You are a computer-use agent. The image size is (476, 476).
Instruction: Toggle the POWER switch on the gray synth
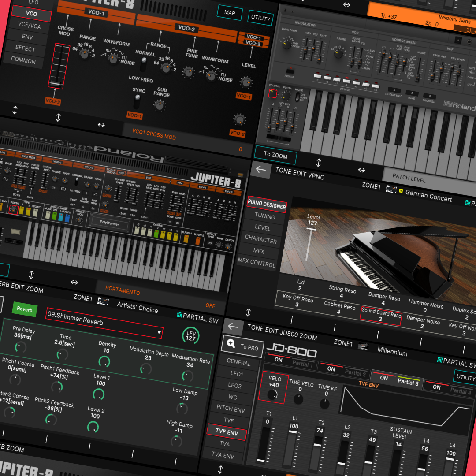[290, 71]
